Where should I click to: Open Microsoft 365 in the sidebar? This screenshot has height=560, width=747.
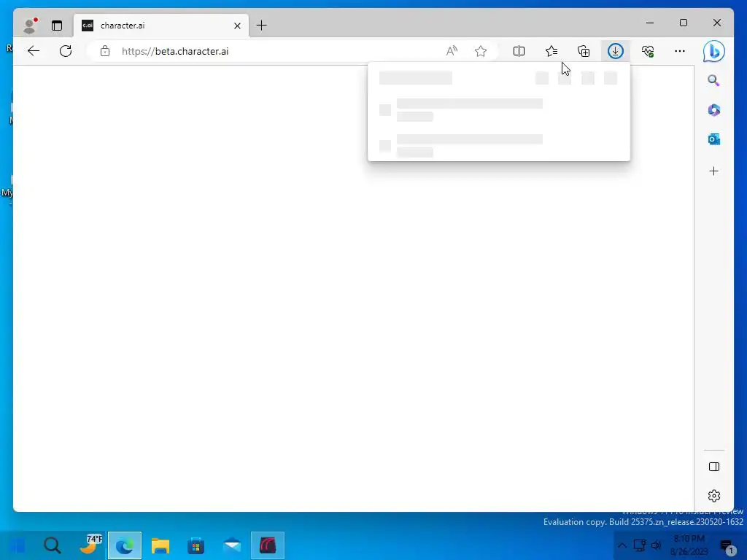[x=713, y=110]
